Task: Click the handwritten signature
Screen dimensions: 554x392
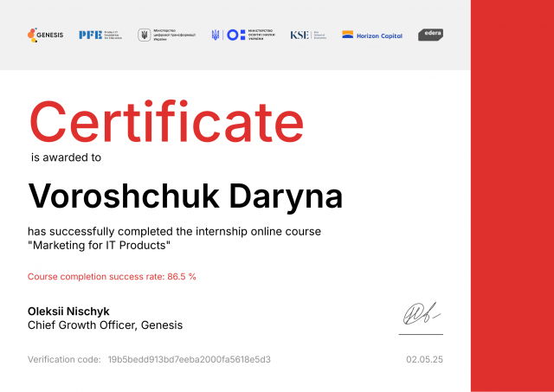Action: [x=420, y=313]
